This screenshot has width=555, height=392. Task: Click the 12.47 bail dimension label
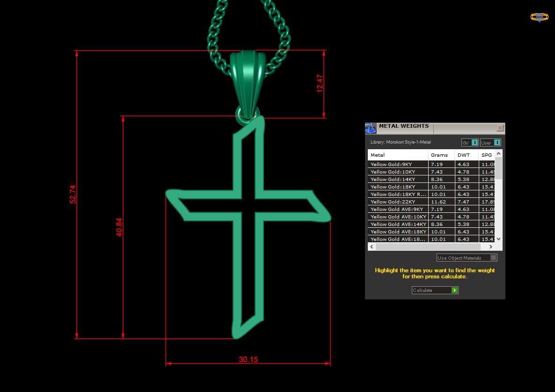coord(320,83)
